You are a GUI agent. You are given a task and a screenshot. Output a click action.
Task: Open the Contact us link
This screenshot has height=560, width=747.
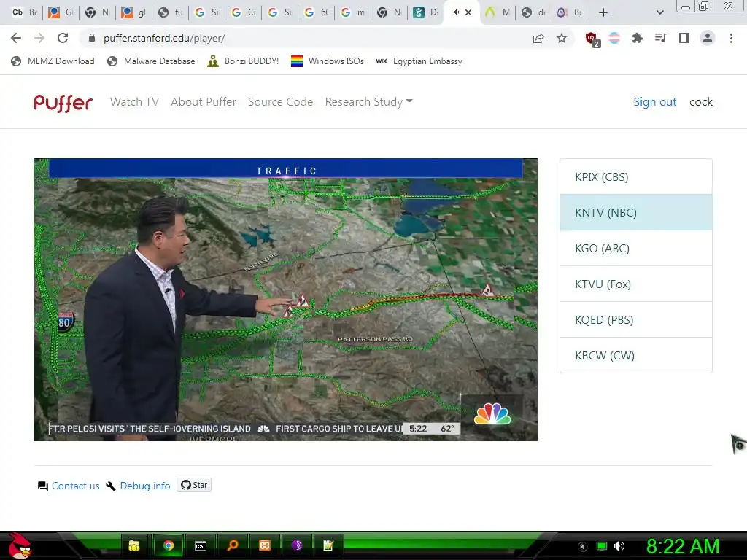click(75, 486)
